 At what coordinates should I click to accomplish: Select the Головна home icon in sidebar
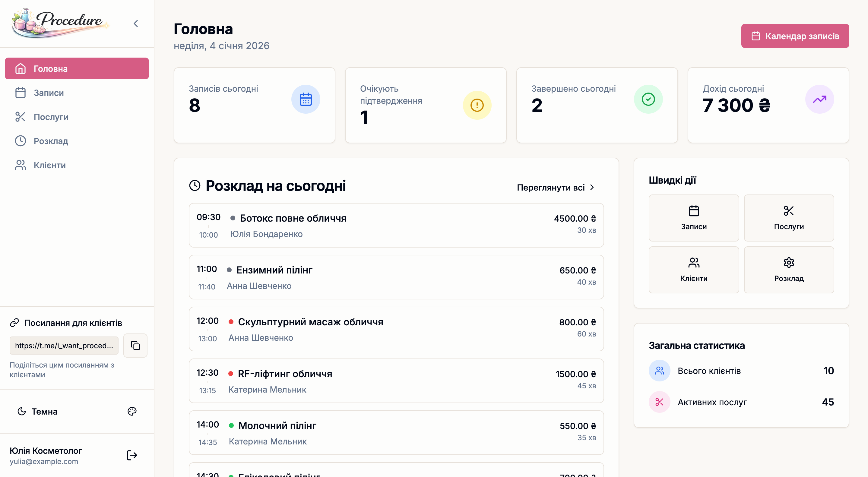point(20,68)
